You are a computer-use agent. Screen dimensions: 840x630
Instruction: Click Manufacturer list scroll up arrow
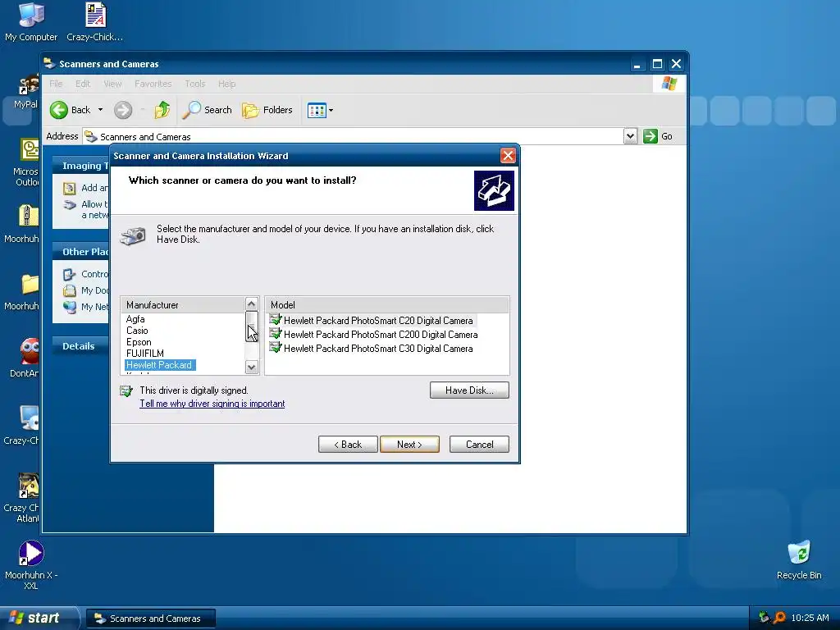pos(251,304)
